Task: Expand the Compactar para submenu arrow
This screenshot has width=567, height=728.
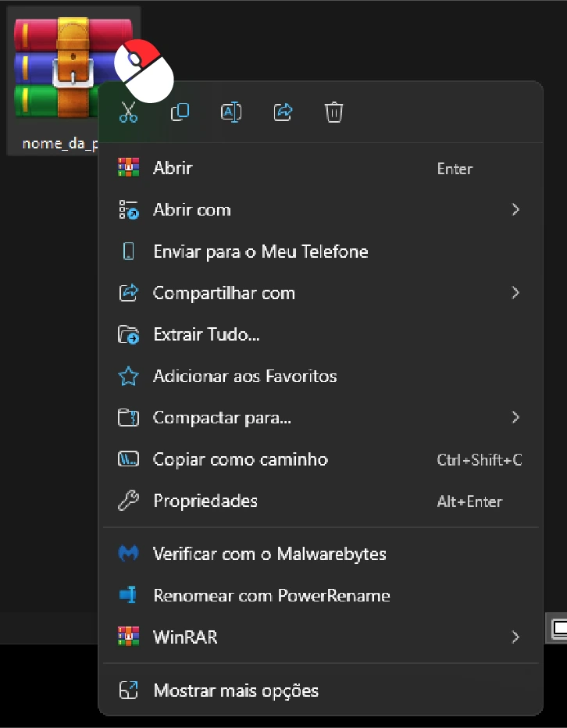Action: pyautogui.click(x=515, y=418)
